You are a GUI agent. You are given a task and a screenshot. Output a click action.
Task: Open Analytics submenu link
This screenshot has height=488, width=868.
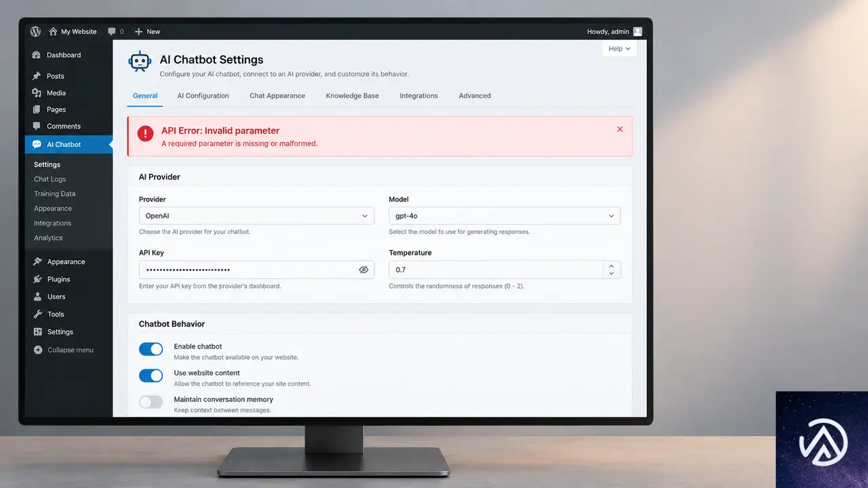pyautogui.click(x=48, y=238)
